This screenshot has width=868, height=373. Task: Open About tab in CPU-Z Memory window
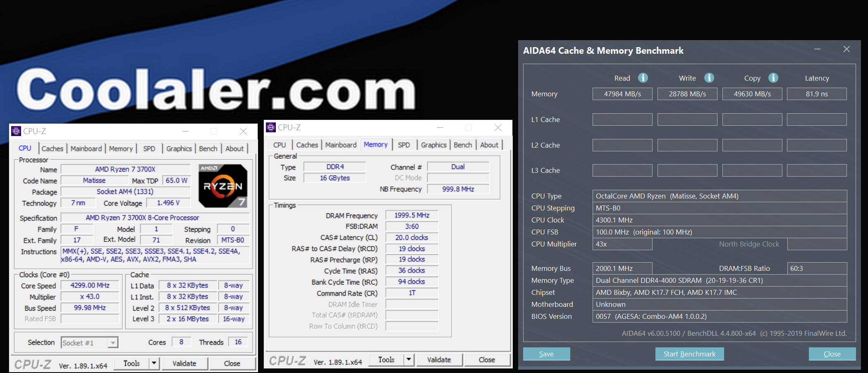tap(489, 145)
